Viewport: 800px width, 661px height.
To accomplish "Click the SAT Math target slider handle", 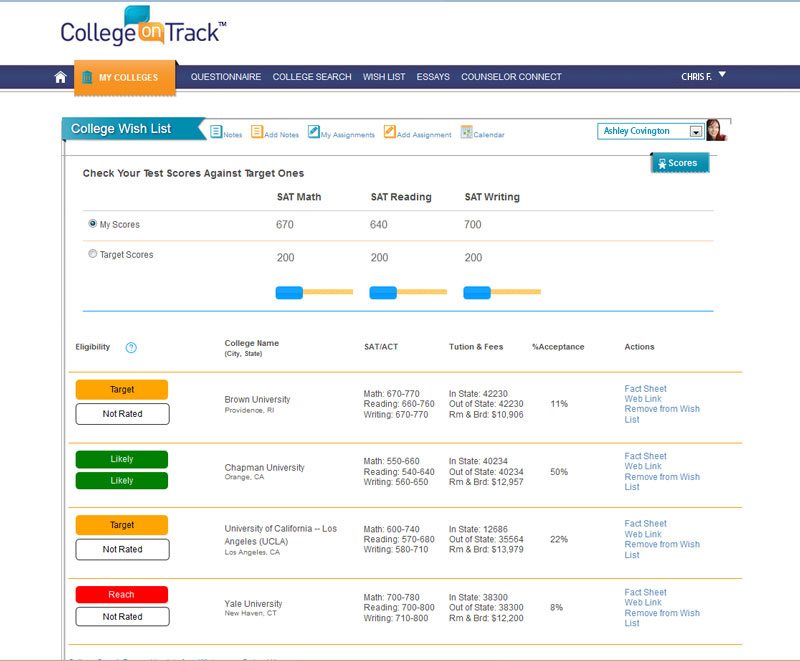I will coord(289,292).
